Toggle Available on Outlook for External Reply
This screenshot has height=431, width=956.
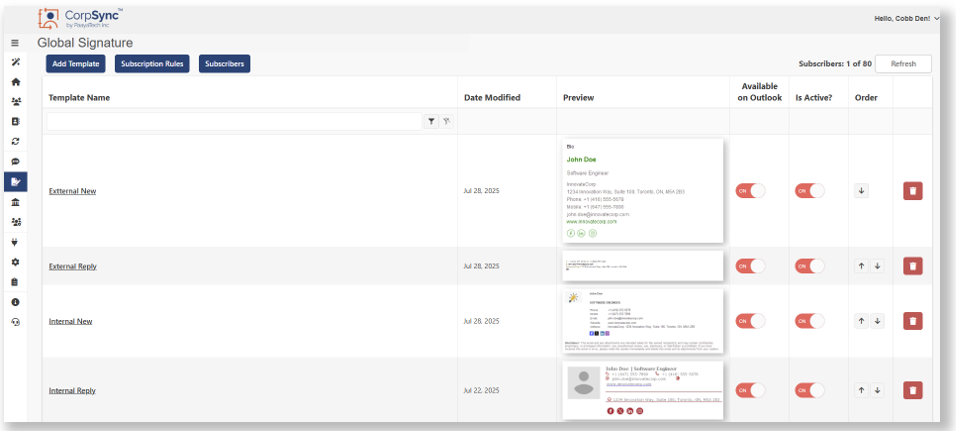click(751, 266)
